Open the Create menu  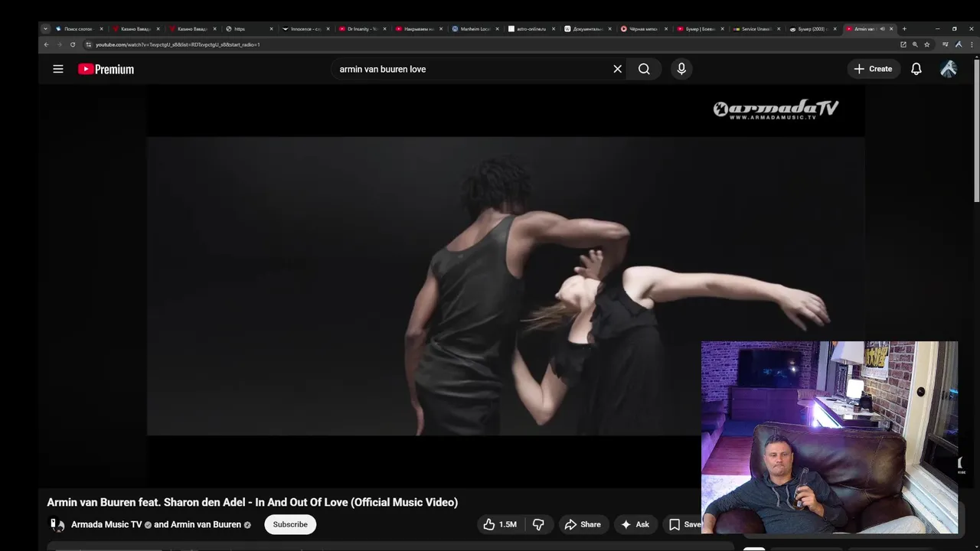(x=873, y=69)
